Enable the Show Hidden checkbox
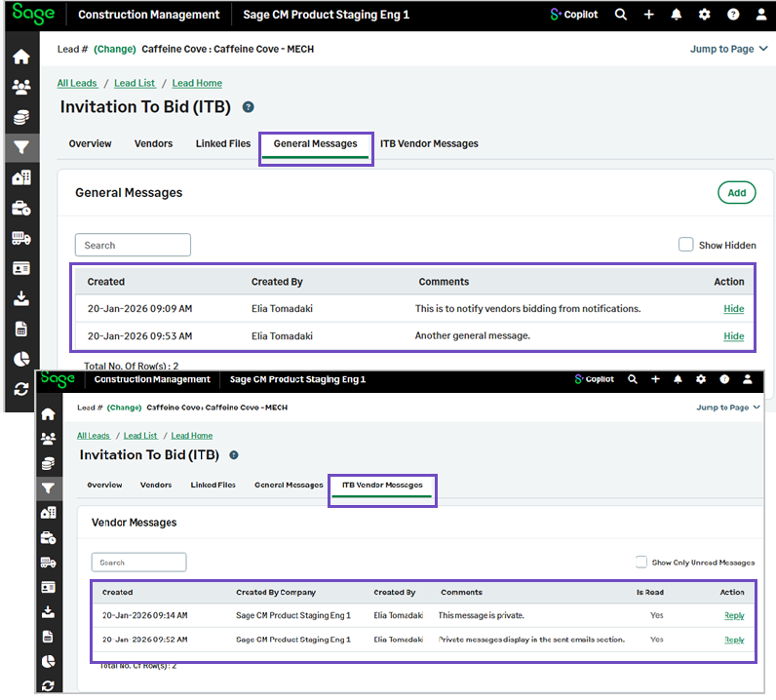The height and width of the screenshot is (700, 776). click(686, 245)
